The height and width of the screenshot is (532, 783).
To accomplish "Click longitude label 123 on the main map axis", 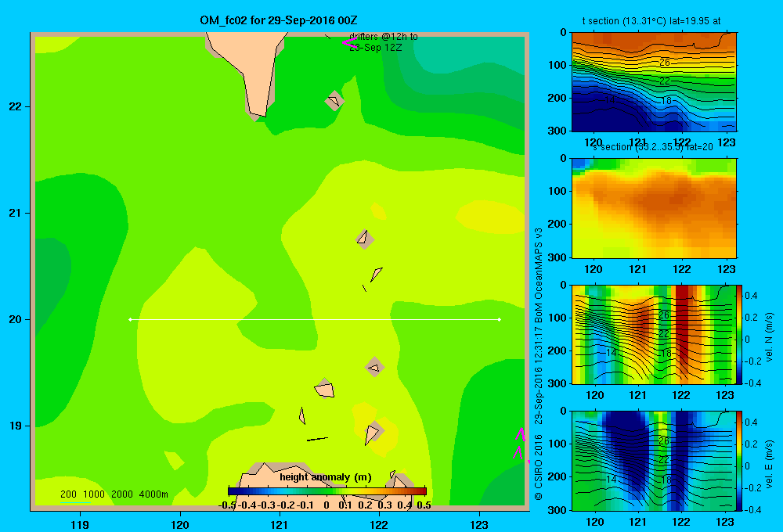I will tap(479, 524).
